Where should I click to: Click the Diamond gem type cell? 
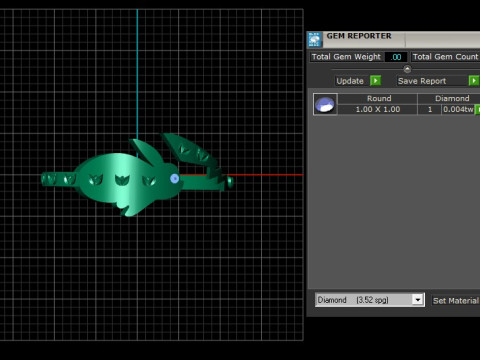(x=449, y=98)
